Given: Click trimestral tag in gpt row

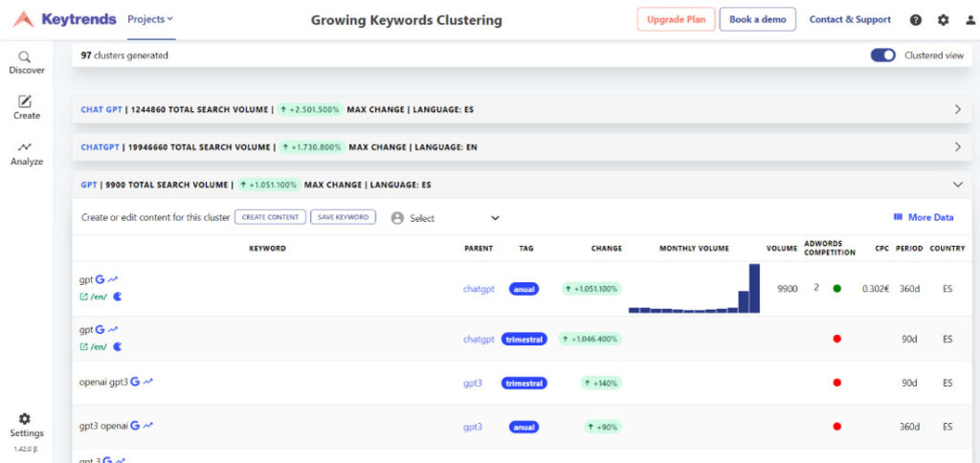Looking at the screenshot, I should (524, 340).
